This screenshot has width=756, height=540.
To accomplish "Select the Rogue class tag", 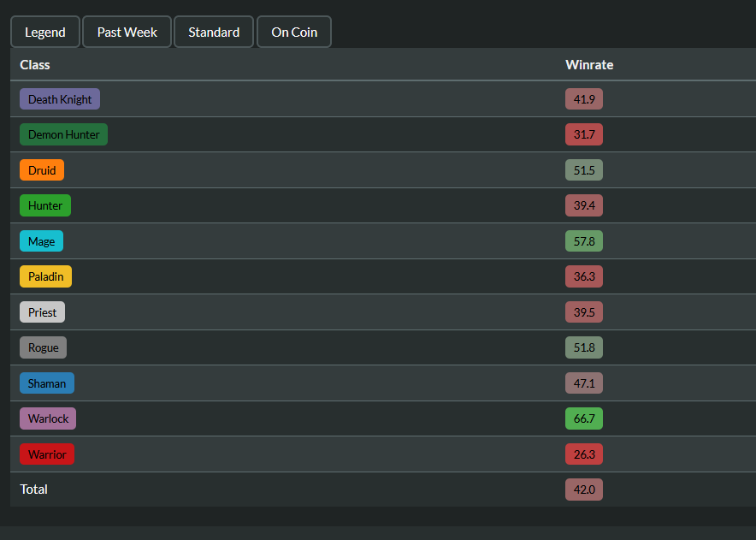I will [44, 347].
